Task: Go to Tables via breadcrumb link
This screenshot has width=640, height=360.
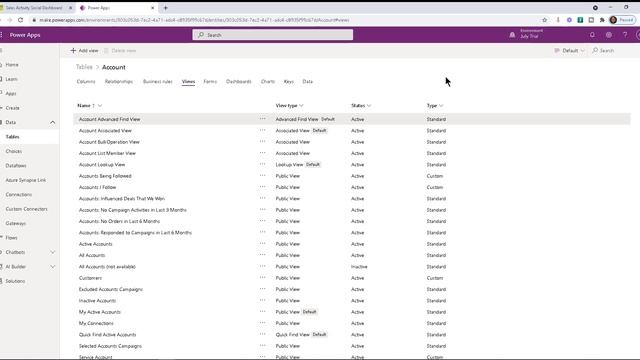Action: 84,67
